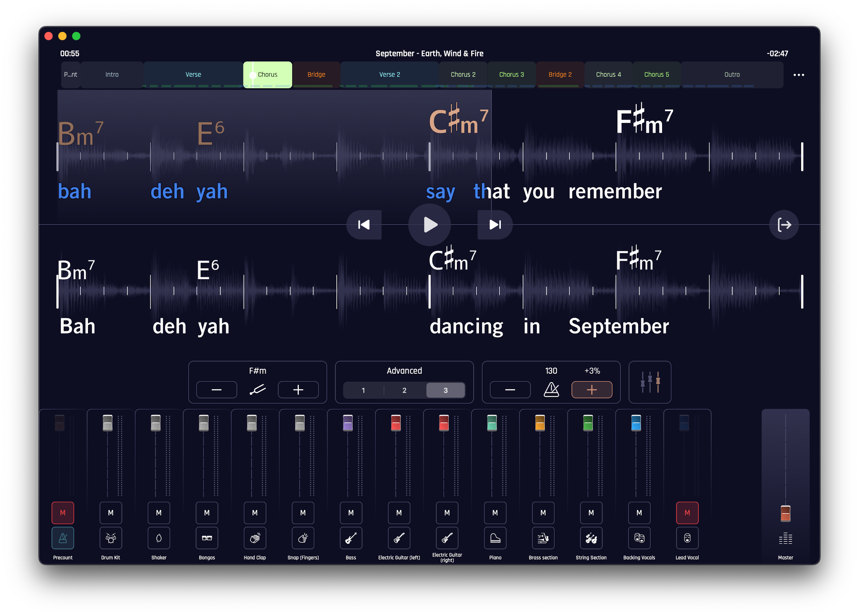This screenshot has width=859, height=616.
Task: Click the Master volume fader
Action: (786, 514)
